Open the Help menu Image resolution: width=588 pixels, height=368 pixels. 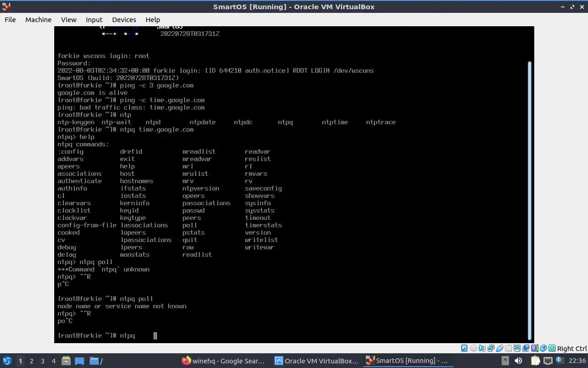point(153,19)
